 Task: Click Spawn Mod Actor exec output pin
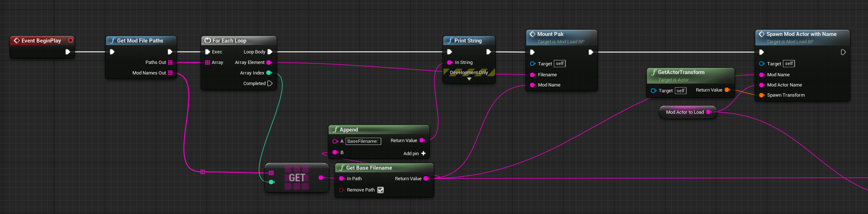point(843,52)
